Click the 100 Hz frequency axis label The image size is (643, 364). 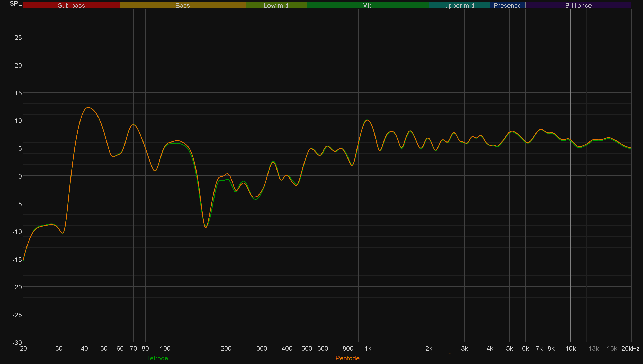pos(165,348)
